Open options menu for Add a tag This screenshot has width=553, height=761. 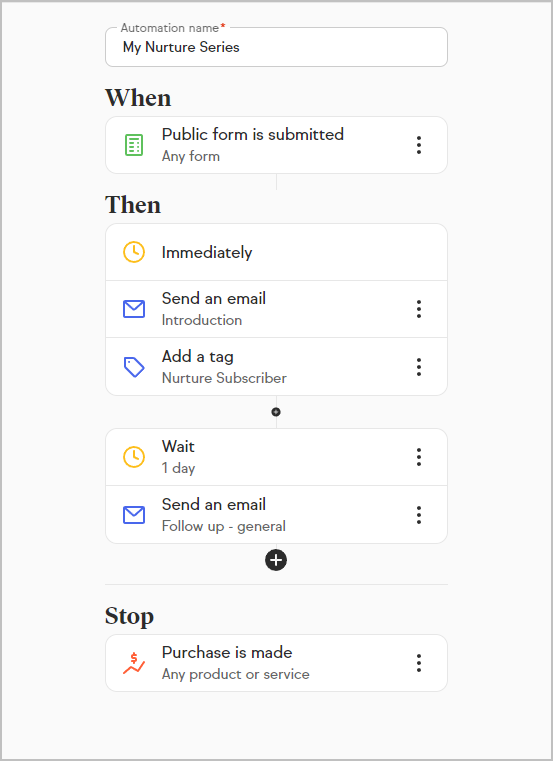click(x=419, y=367)
